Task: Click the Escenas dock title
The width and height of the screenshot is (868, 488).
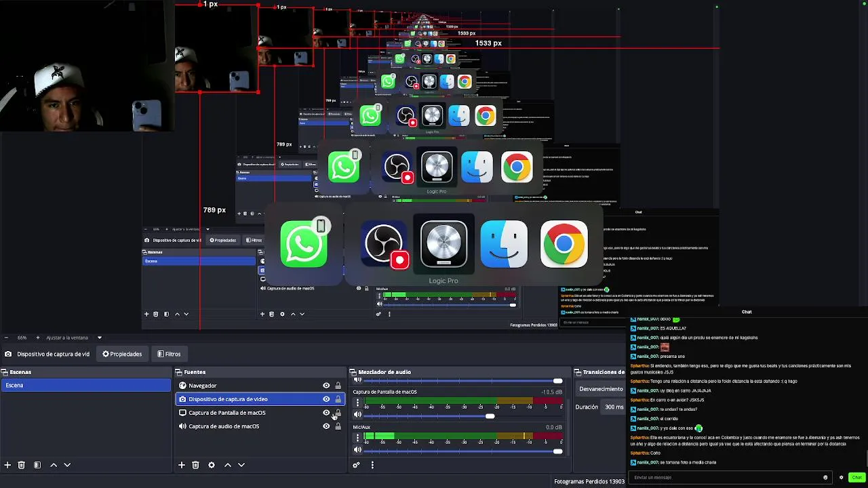Action: (20, 372)
